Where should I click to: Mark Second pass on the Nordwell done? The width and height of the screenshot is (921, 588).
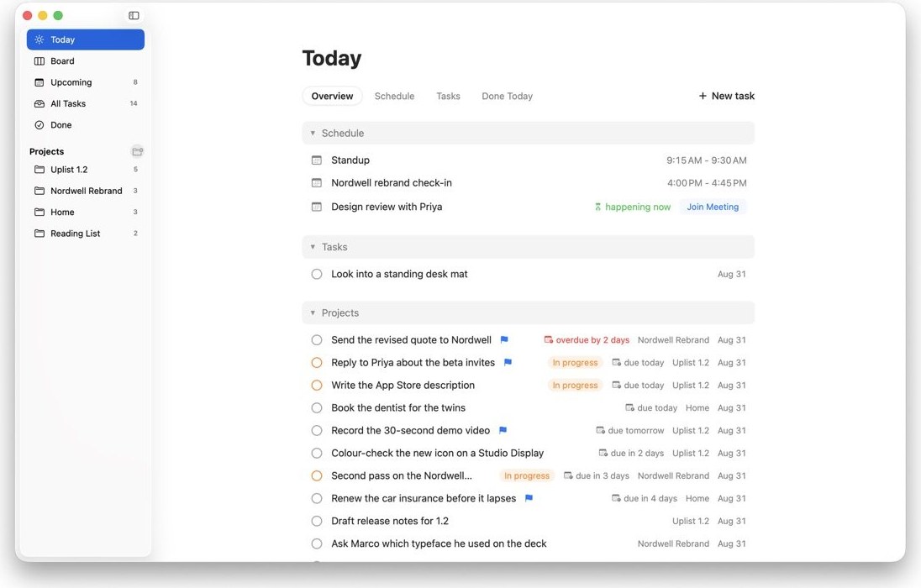click(317, 475)
